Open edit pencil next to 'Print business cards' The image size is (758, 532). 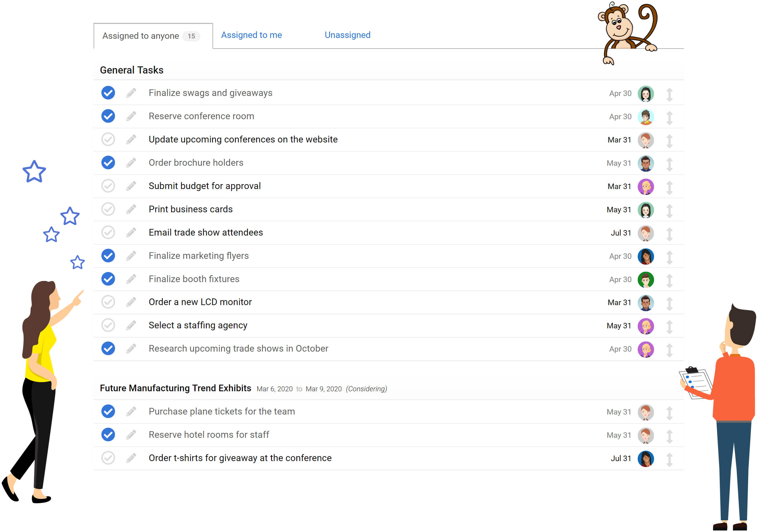[131, 209]
